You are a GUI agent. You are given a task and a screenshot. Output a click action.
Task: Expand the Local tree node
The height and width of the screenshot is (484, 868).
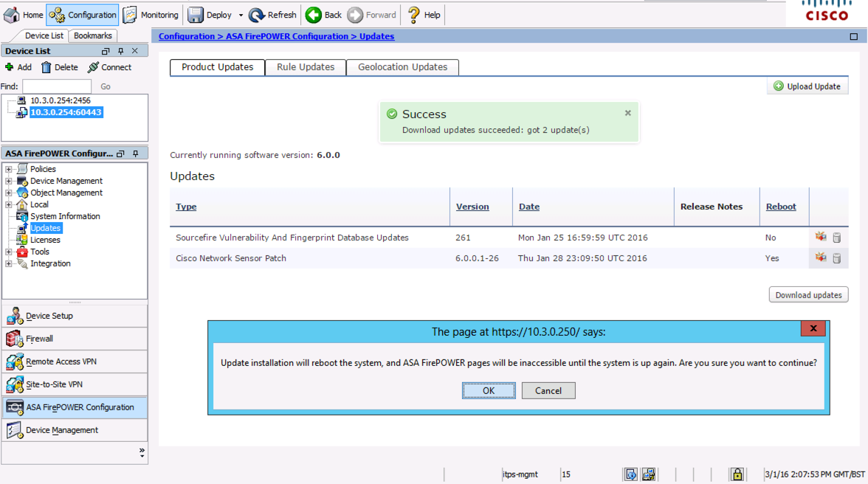tap(8, 204)
